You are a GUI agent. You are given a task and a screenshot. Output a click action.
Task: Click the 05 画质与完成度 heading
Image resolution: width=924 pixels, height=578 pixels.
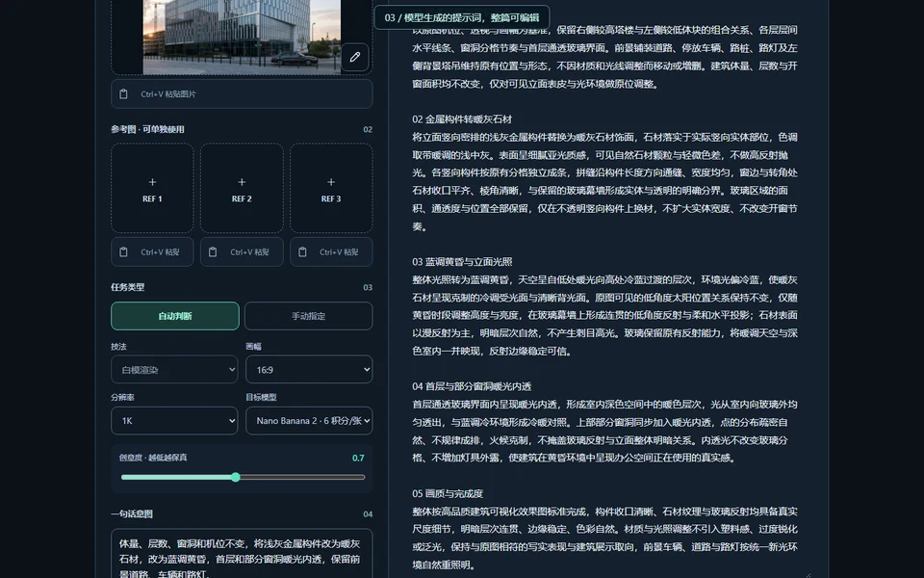[x=448, y=493]
